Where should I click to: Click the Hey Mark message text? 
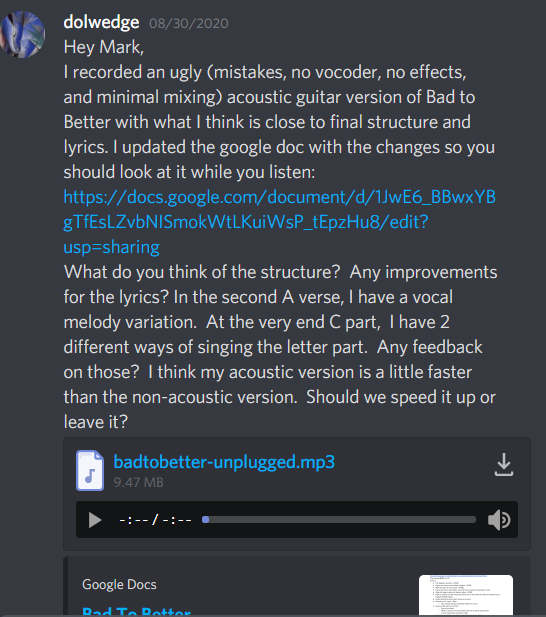click(104, 47)
